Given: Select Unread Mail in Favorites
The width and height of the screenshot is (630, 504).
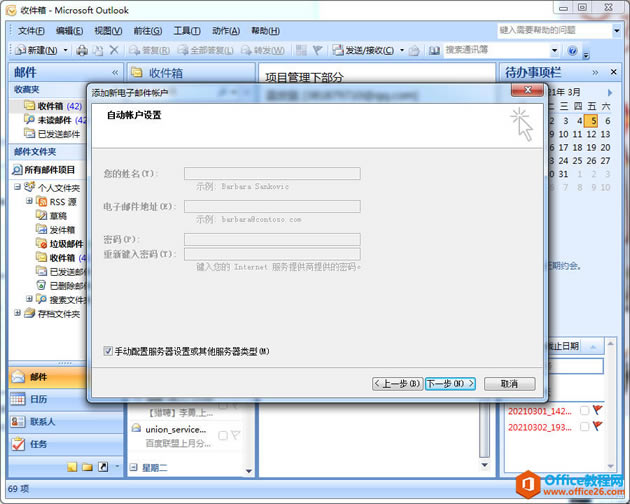Looking at the screenshot, I should click(55, 120).
